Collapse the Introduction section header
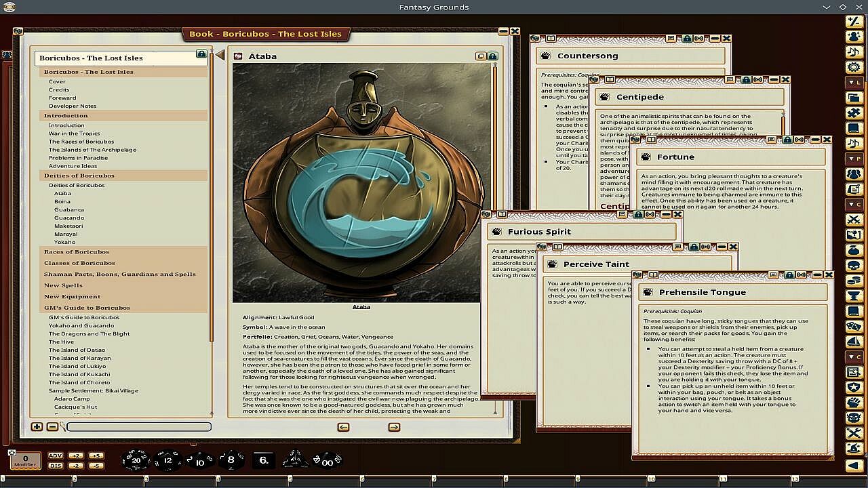 pos(123,116)
